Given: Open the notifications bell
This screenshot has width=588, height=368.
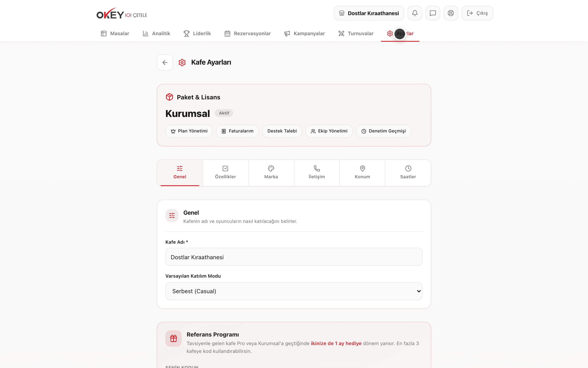Looking at the screenshot, I should coord(415,13).
